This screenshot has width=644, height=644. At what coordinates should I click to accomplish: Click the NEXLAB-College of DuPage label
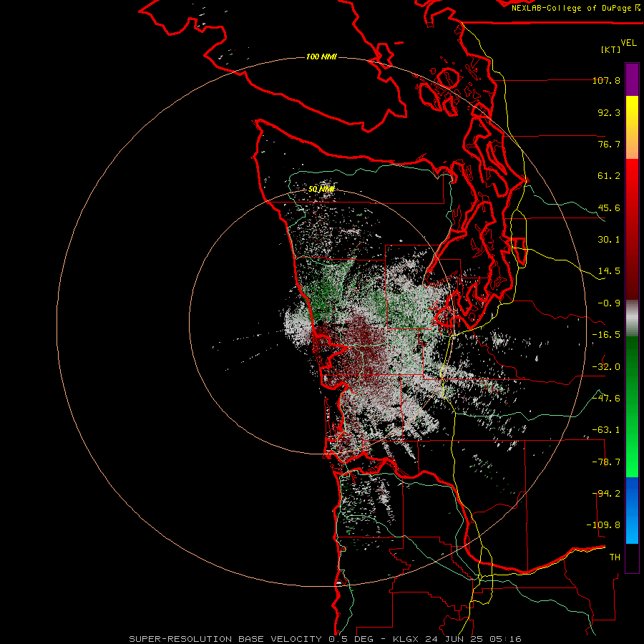[576, 8]
